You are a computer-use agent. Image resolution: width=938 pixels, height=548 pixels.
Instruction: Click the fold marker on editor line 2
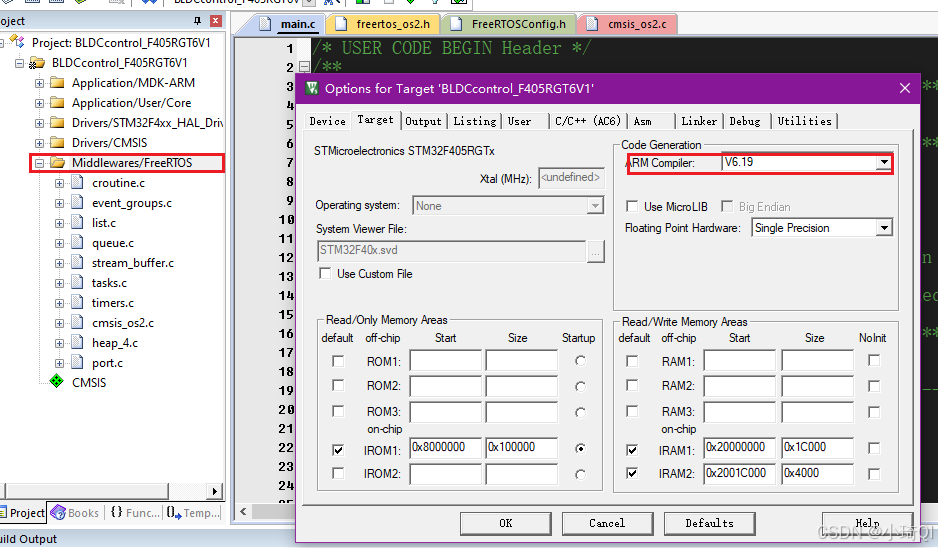(x=304, y=67)
